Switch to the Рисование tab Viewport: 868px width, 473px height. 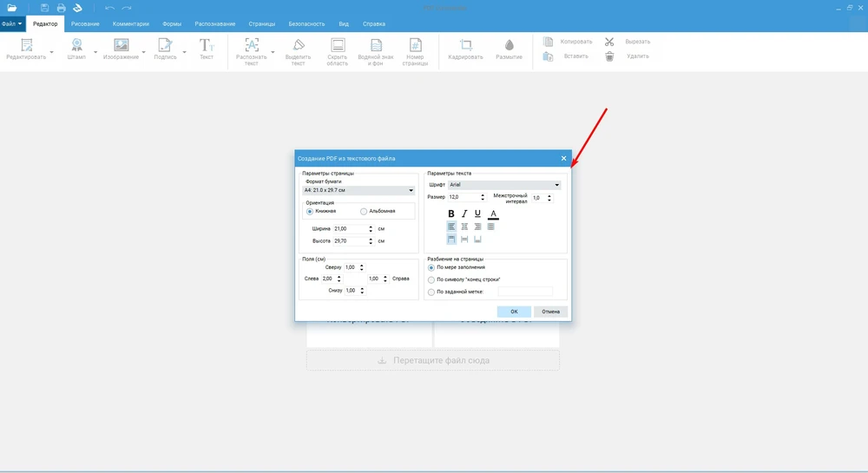(85, 23)
